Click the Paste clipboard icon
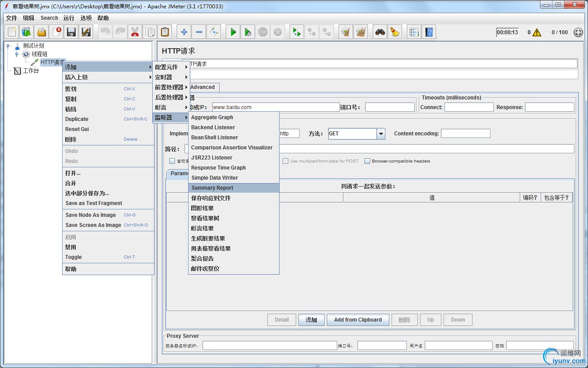This screenshot has width=588, height=368. click(x=165, y=32)
